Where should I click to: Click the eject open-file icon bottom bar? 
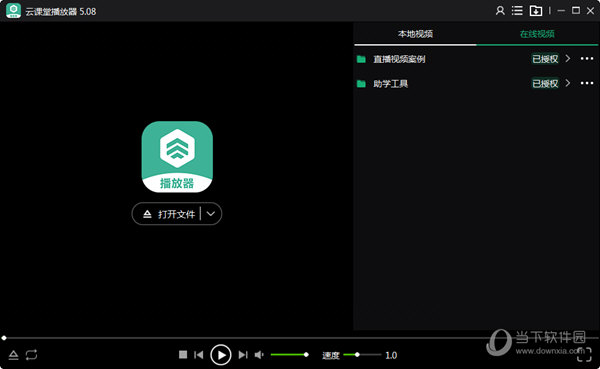click(x=13, y=355)
